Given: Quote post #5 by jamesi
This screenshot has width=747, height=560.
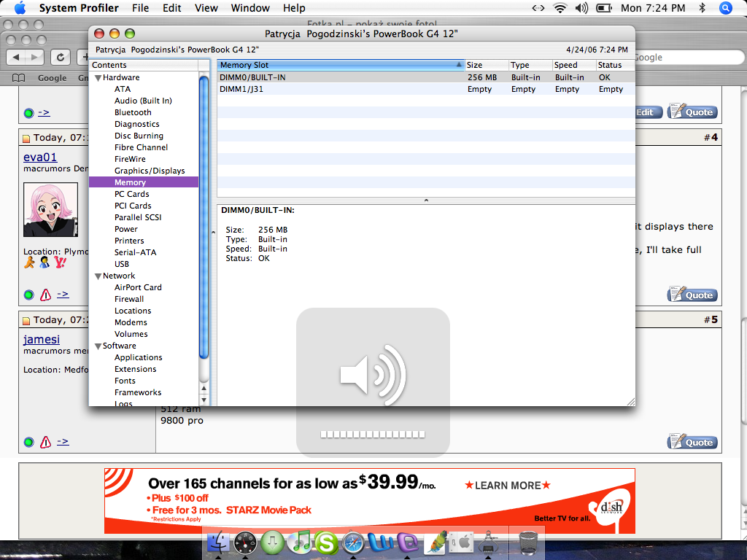Looking at the screenshot, I should tap(692, 442).
